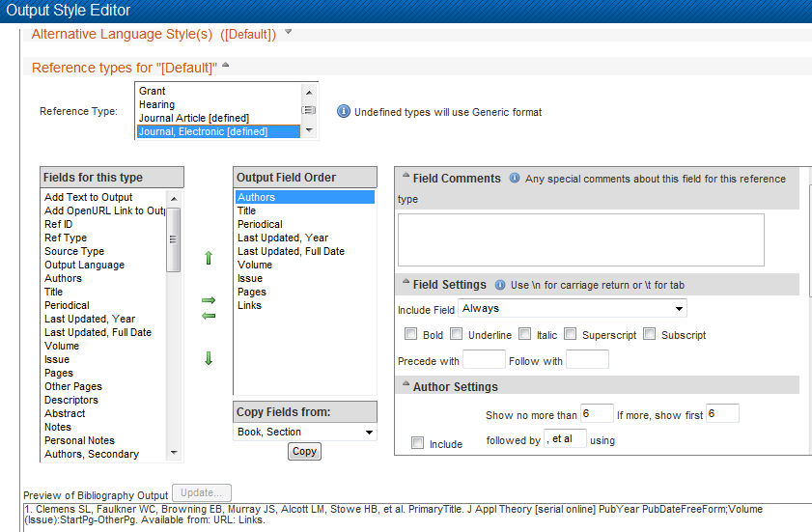The width and height of the screenshot is (812, 532).
Task: Click Alternative Language Style(s) heading
Action: [x=154, y=34]
